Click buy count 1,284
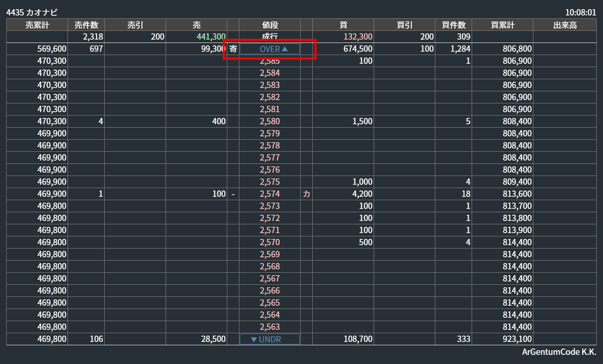Image resolution: width=603 pixels, height=364 pixels. [460, 49]
